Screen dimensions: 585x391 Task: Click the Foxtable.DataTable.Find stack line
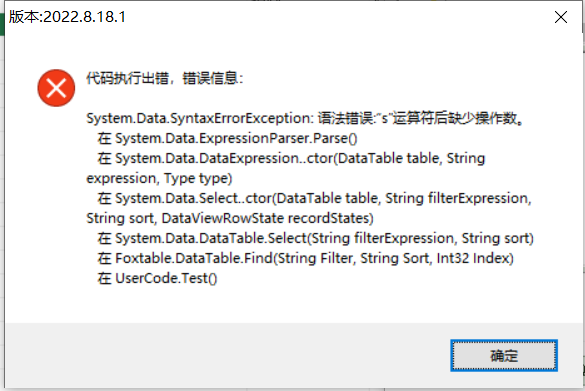(305, 258)
